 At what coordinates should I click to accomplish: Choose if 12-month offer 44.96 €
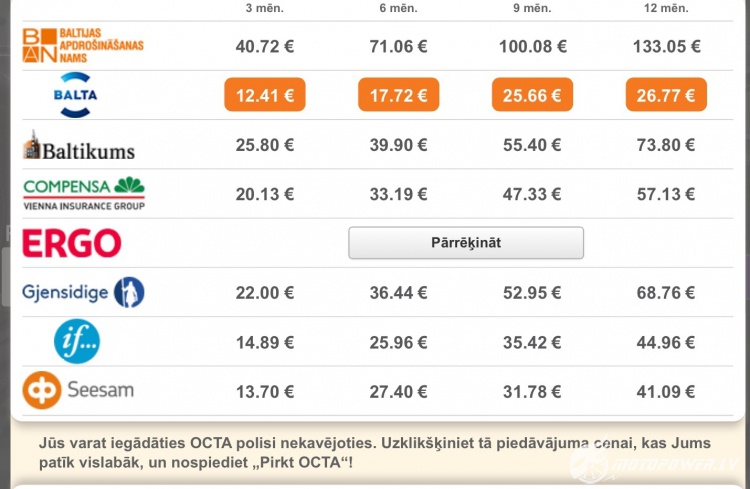tap(665, 343)
